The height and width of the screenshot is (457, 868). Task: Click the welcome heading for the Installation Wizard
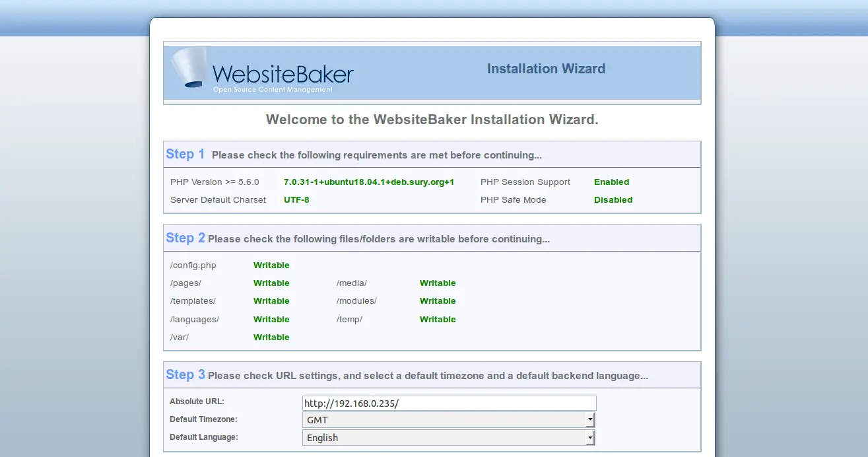(432, 120)
